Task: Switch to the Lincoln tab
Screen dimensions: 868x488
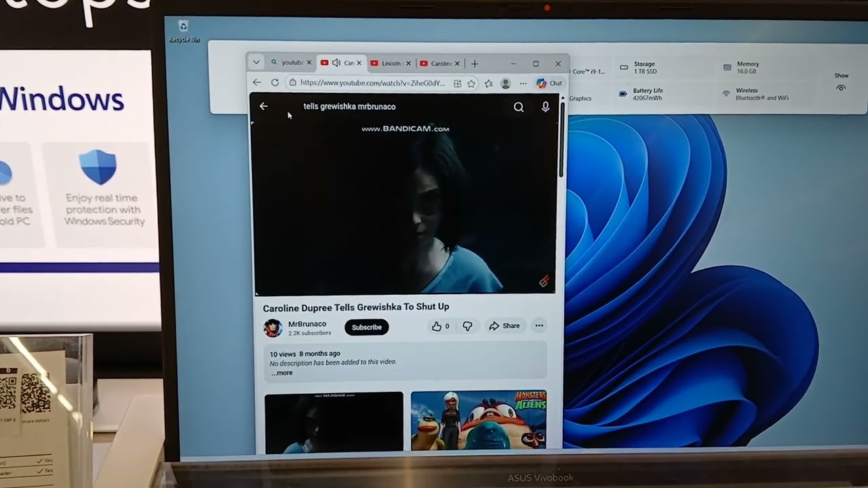Action: (x=391, y=64)
